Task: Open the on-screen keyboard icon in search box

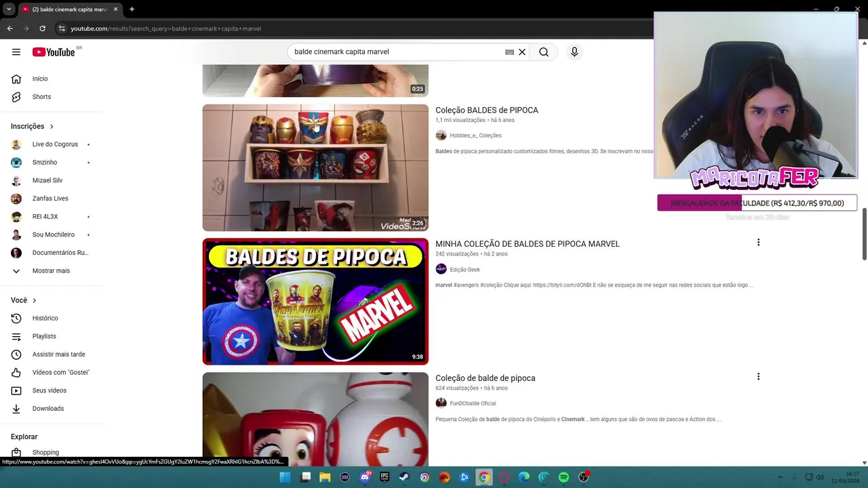Action: [x=509, y=52]
